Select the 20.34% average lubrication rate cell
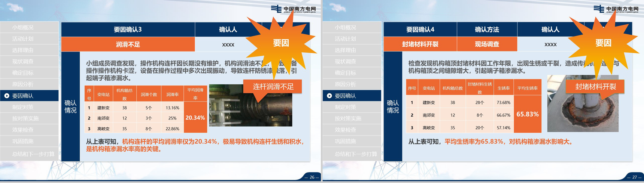Image resolution: width=644 pixels, height=183 pixels. pyautogui.click(x=195, y=118)
